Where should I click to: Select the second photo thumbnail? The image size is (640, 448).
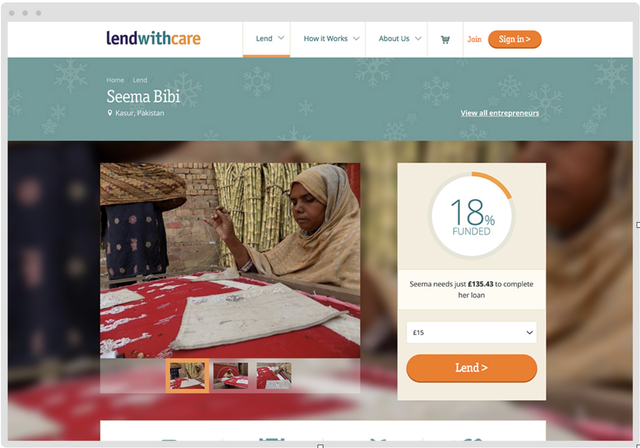(231, 376)
